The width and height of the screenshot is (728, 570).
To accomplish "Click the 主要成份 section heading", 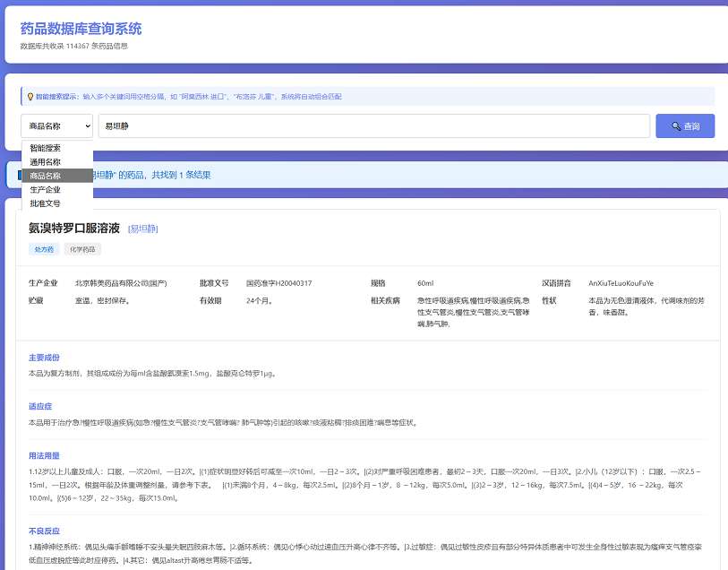I will (x=44, y=357).
